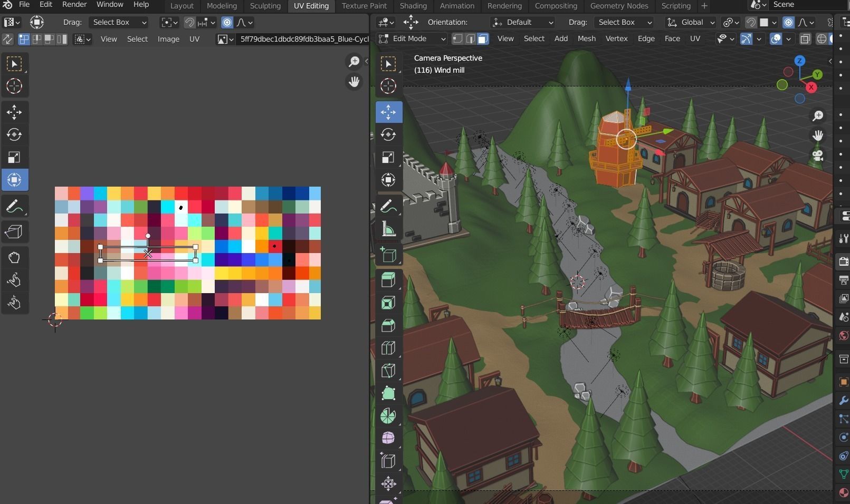Open the 3D viewport editor type dropdown
Viewport: 850px width, 504px height.
click(386, 23)
